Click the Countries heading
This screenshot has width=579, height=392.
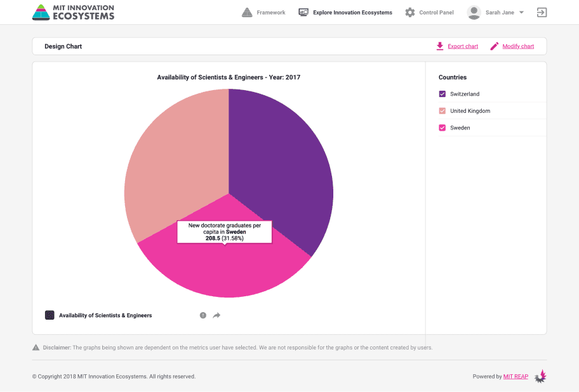pos(452,77)
